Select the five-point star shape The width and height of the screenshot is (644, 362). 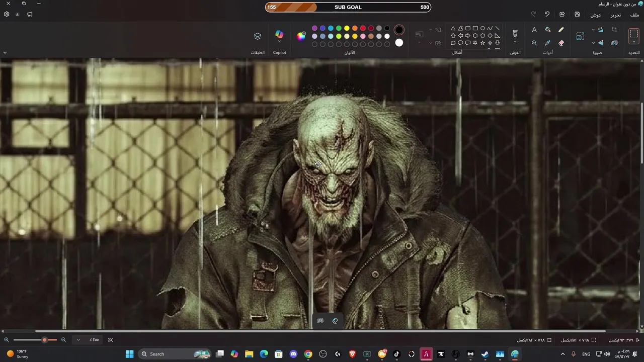[x=482, y=43]
